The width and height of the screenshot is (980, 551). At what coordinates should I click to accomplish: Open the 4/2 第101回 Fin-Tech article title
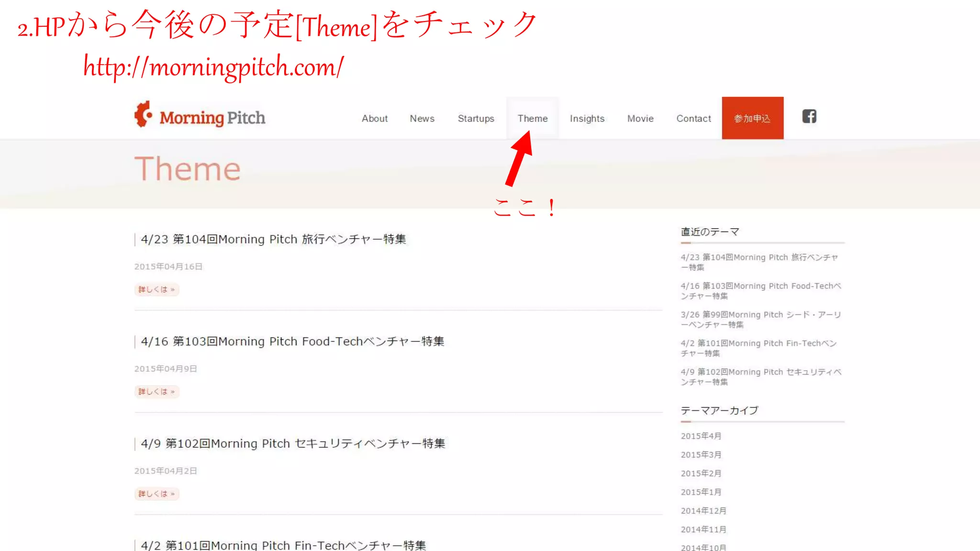pyautogui.click(x=283, y=545)
